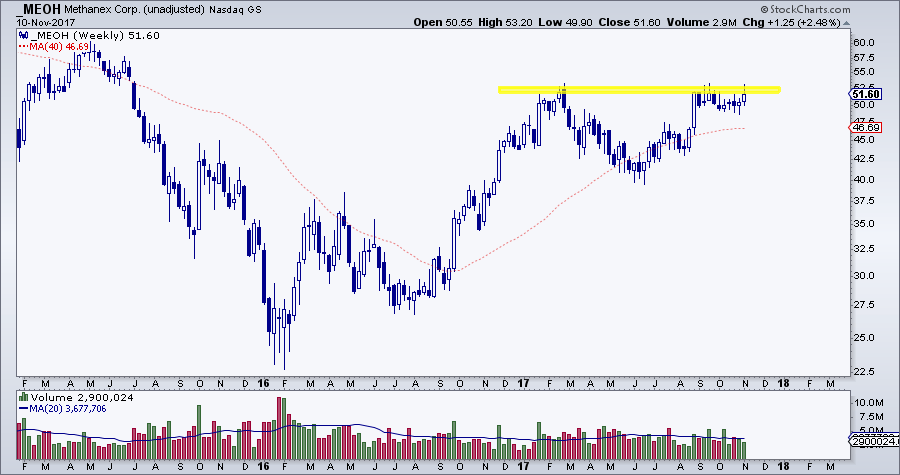The height and width of the screenshot is (475, 900).
Task: Click the _MEOH (Weekly) 51.60 legend text
Action: pos(95,36)
